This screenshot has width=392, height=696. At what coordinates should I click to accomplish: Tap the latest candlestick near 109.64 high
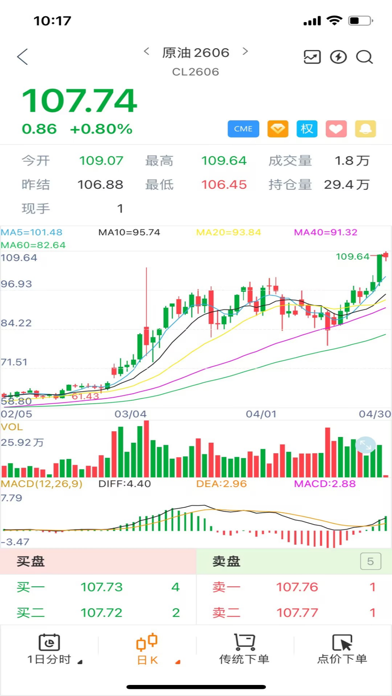[385, 255]
